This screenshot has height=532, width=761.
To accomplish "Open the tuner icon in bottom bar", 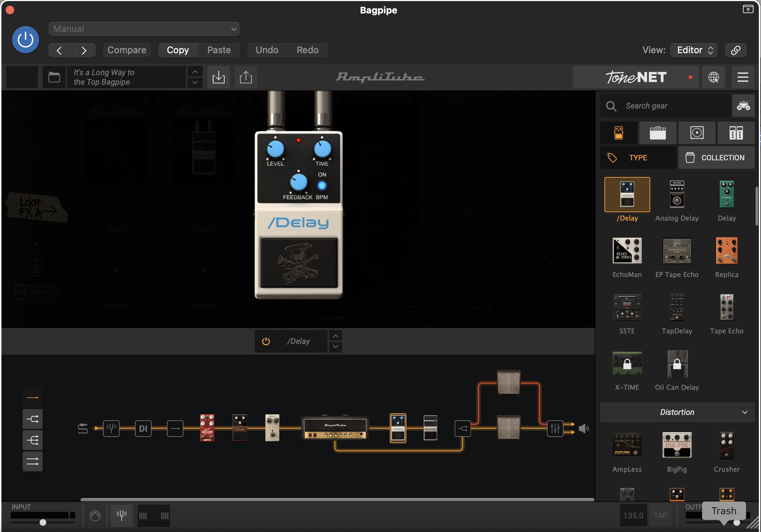I will point(121,515).
